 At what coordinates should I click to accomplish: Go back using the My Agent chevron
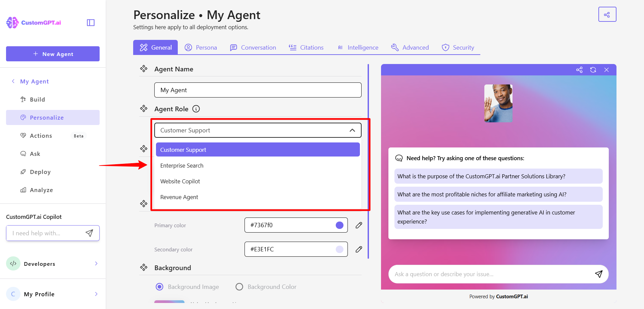click(13, 81)
